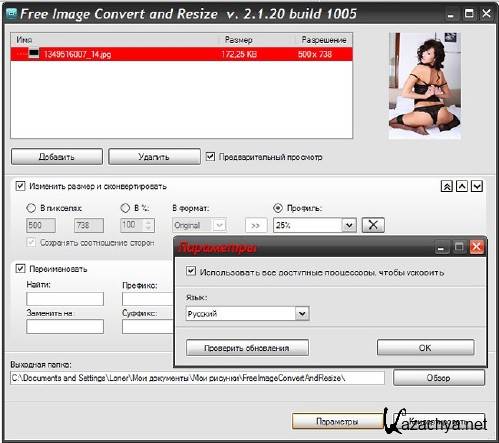499x443 pixels.
Task: Click the Найти input field
Action: pos(65,299)
